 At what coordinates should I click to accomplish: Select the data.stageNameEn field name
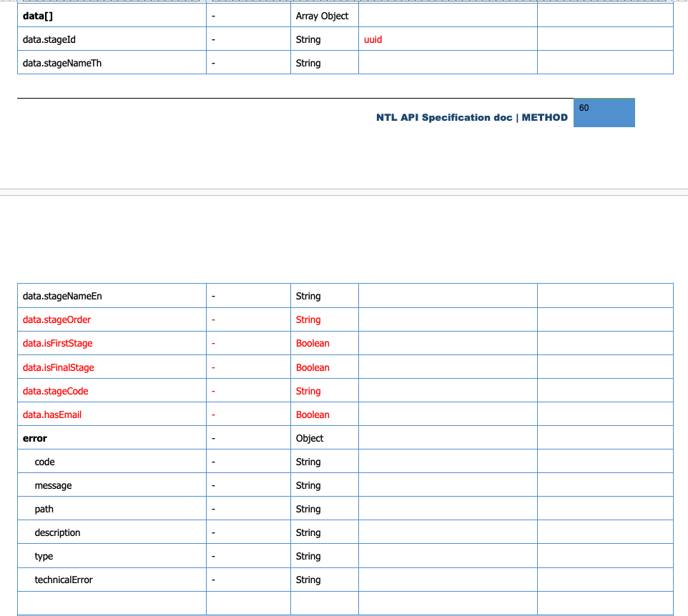point(62,296)
